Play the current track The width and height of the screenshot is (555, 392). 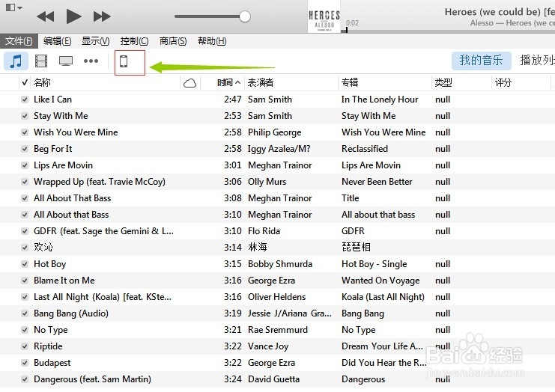coord(73,16)
